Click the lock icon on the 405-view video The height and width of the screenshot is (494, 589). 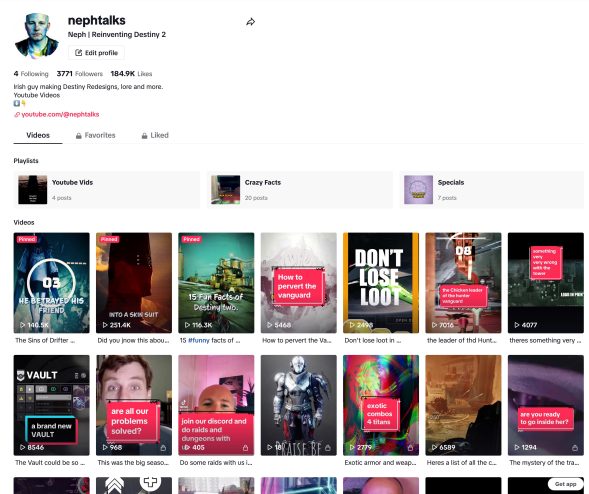(x=245, y=448)
